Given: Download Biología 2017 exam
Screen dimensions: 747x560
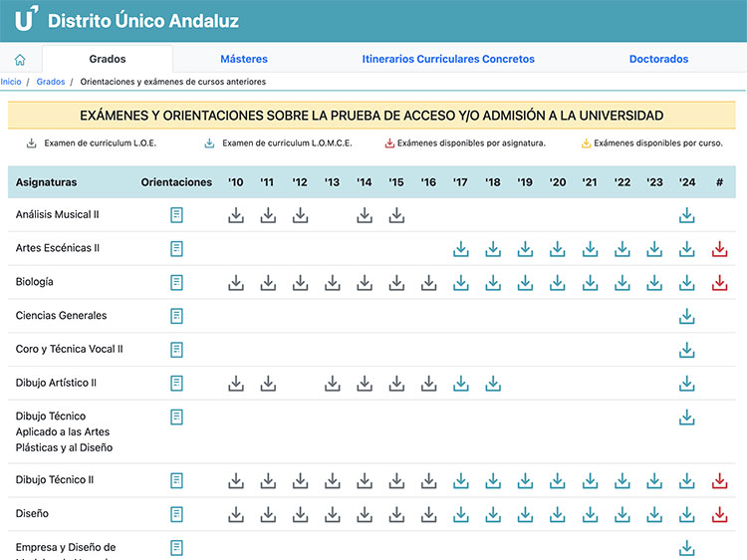Looking at the screenshot, I should pyautogui.click(x=461, y=283).
